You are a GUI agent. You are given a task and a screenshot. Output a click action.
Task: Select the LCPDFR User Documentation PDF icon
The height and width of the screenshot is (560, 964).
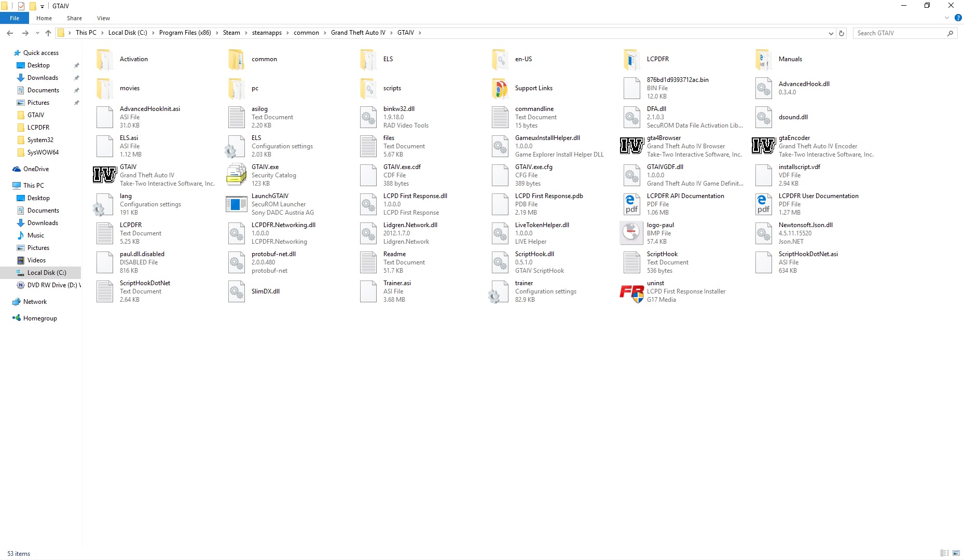pos(764,204)
